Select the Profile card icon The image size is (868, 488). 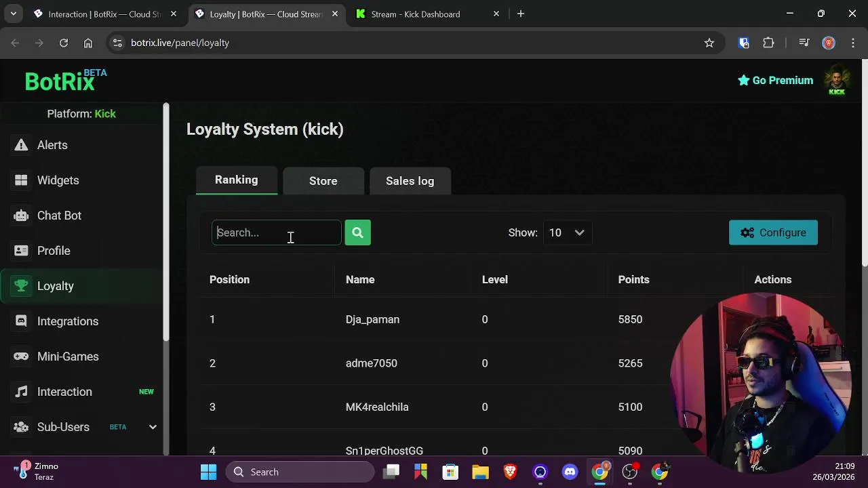pyautogui.click(x=21, y=251)
